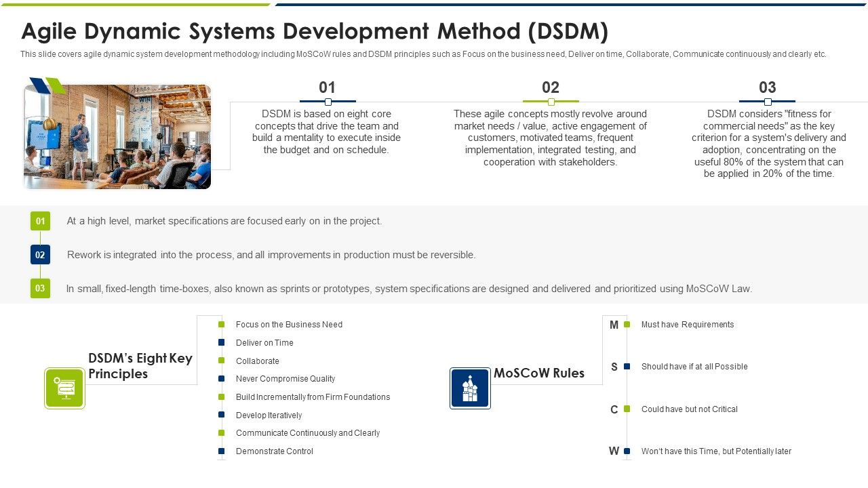
Task: Expand the S category in MoSCoW list
Action: [x=614, y=367]
